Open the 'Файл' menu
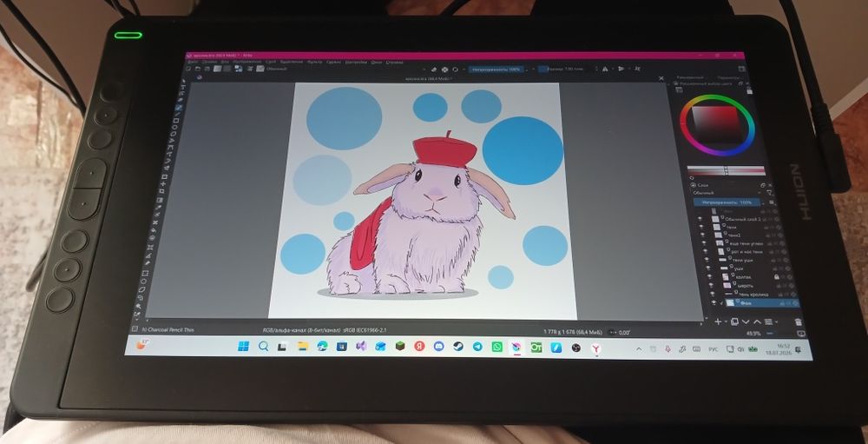Image resolution: width=868 pixels, height=444 pixels. (x=192, y=62)
